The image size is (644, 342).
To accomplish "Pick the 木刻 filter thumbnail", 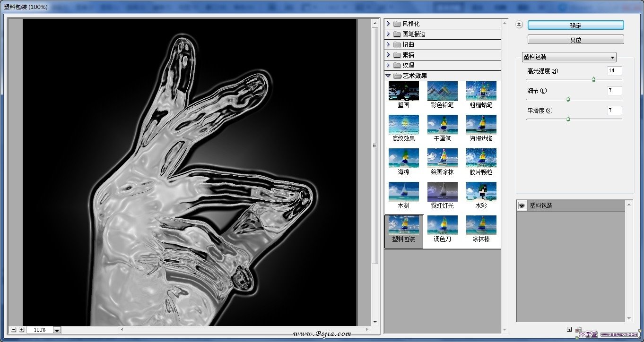I will [404, 192].
